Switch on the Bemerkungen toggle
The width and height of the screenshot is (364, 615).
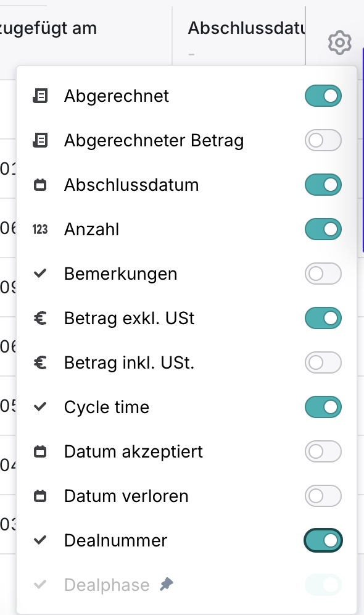323,274
